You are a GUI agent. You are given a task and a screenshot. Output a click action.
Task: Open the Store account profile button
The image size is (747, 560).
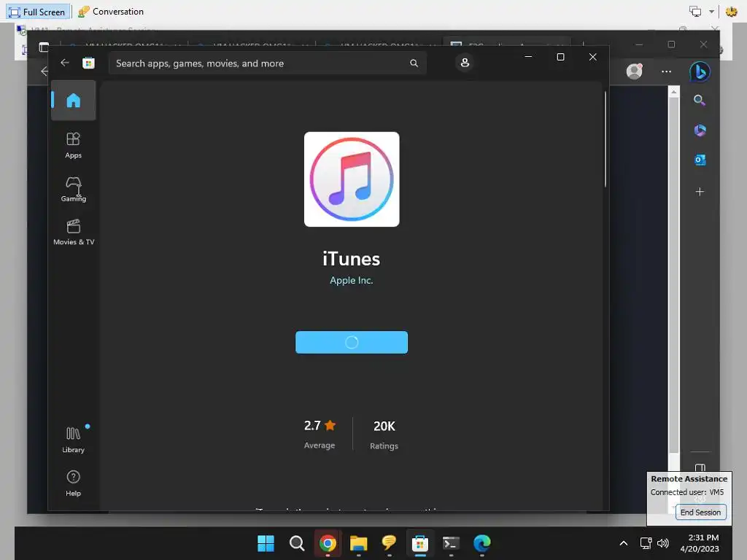click(x=465, y=63)
